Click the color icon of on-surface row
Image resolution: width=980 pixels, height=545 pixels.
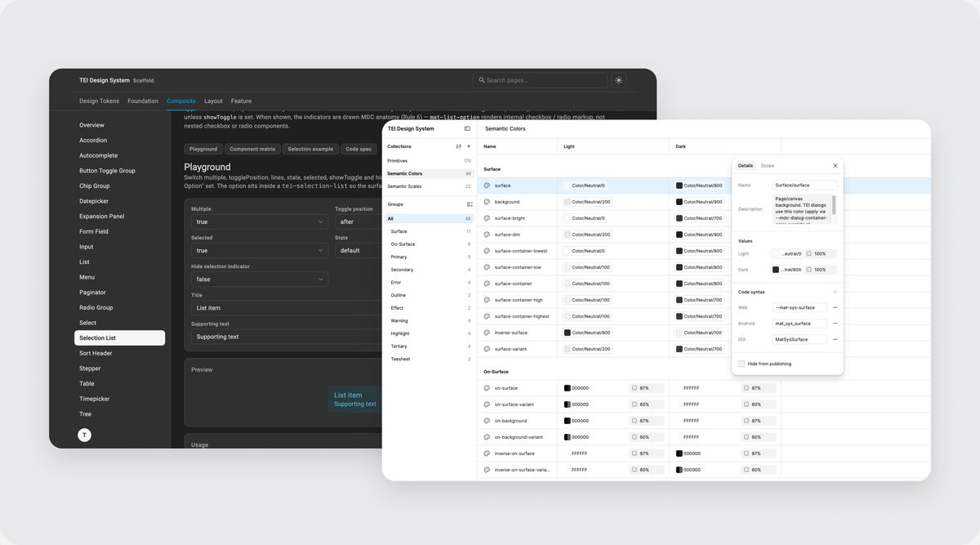pyautogui.click(x=487, y=388)
